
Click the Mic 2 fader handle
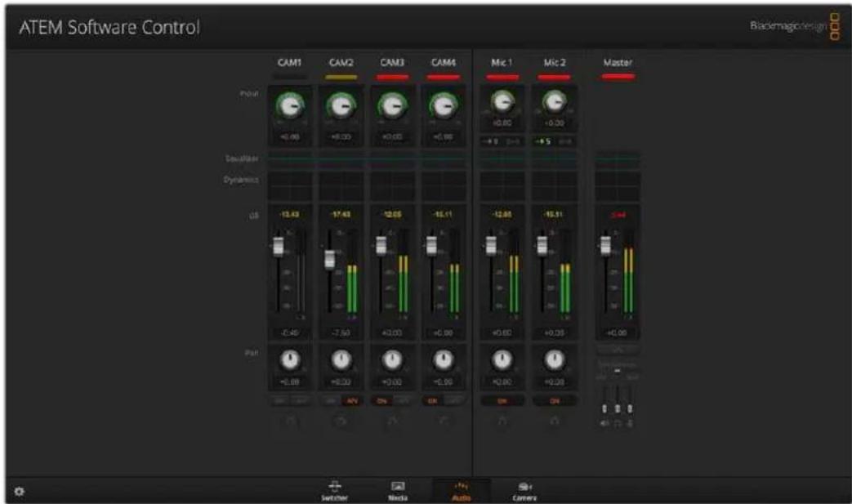click(x=542, y=246)
